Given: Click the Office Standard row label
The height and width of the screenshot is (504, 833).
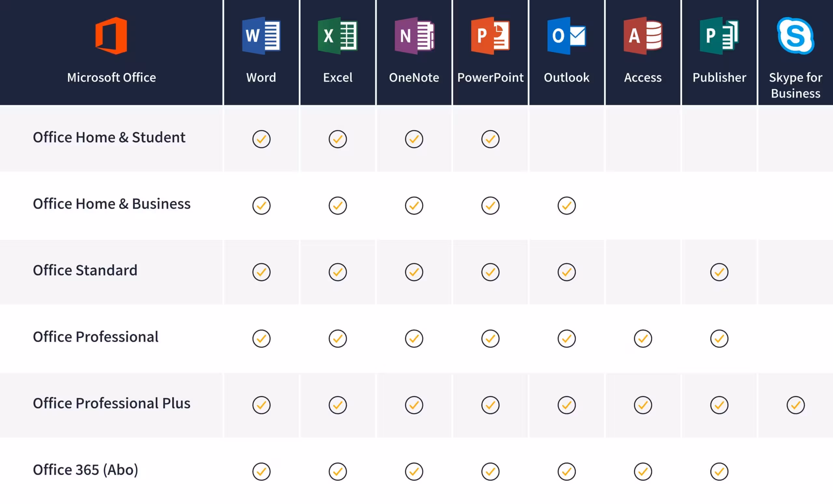Looking at the screenshot, I should [x=85, y=270].
